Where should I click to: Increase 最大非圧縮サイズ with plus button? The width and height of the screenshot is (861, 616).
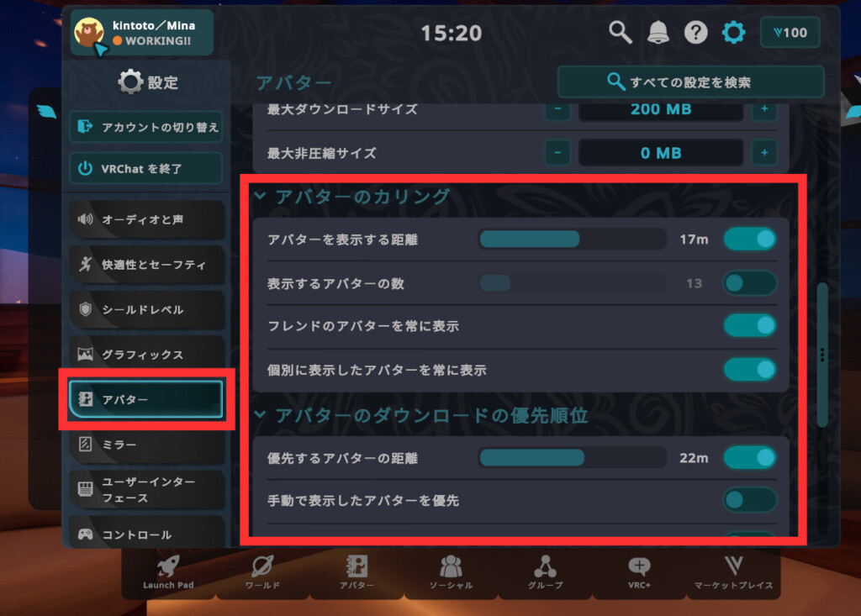pos(763,153)
